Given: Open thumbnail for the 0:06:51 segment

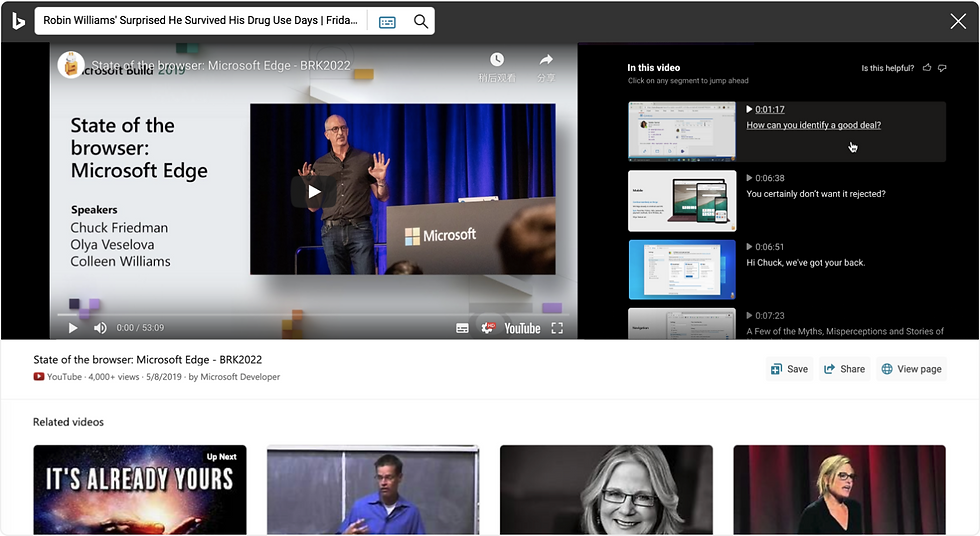Looking at the screenshot, I should [x=682, y=269].
